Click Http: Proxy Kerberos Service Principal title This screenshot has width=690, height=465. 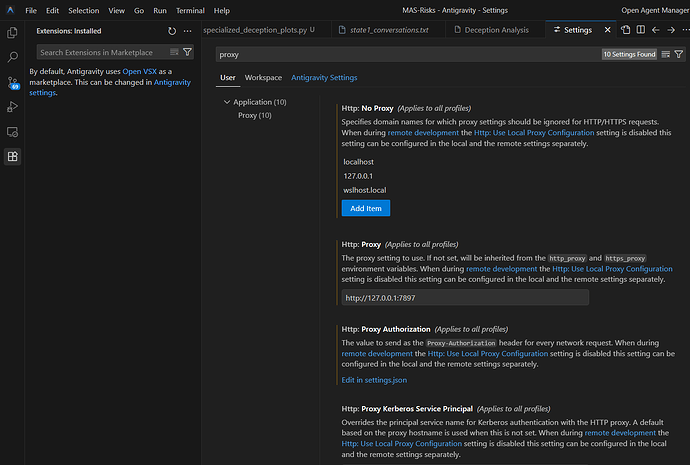coord(407,409)
